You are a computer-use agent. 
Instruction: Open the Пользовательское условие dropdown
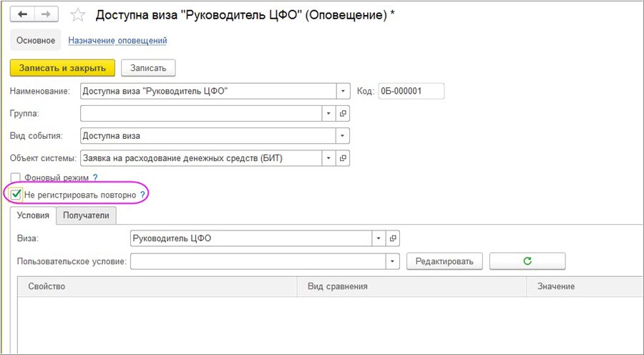[x=393, y=261]
